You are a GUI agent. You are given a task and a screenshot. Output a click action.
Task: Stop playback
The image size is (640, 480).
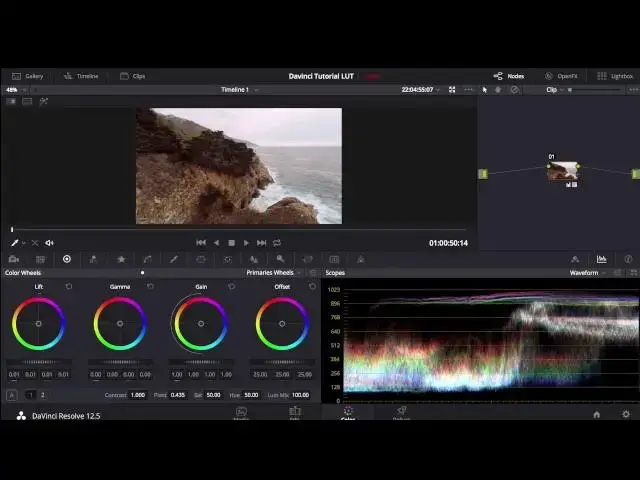point(231,243)
